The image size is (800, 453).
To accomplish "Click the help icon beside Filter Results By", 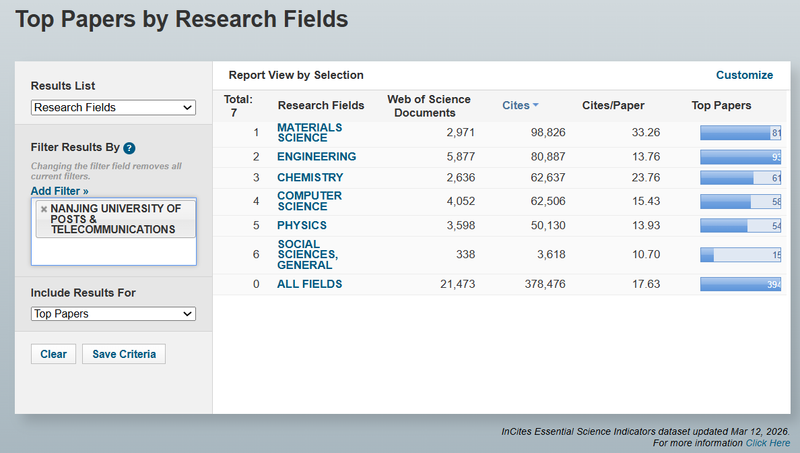I will pyautogui.click(x=129, y=148).
